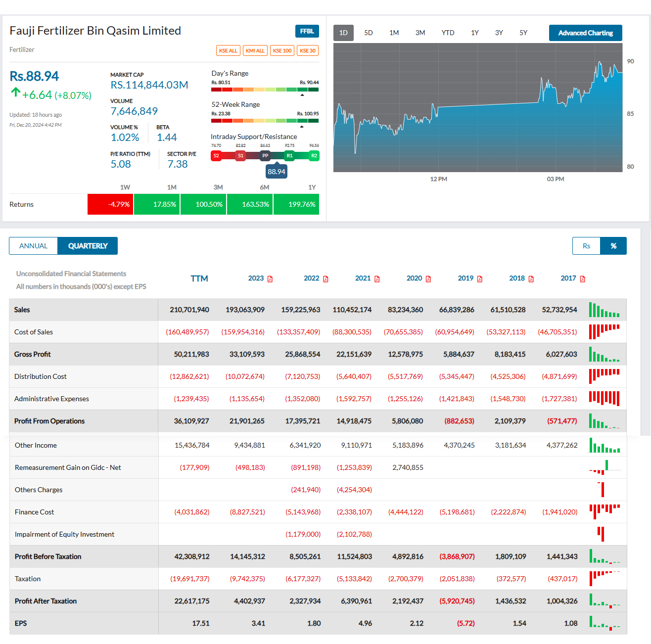This screenshot has height=644, width=651.
Task: Switch to QUARTERLY statements view
Action: tap(88, 246)
